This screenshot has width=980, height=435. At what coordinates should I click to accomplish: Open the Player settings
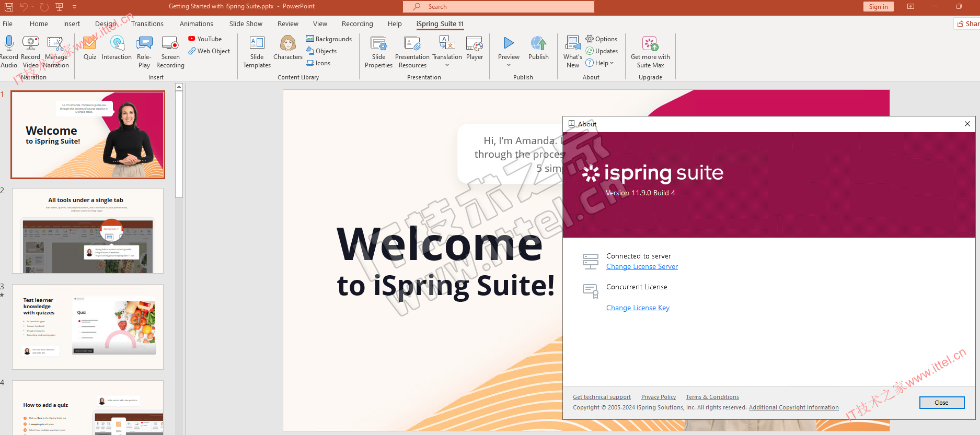pyautogui.click(x=475, y=48)
